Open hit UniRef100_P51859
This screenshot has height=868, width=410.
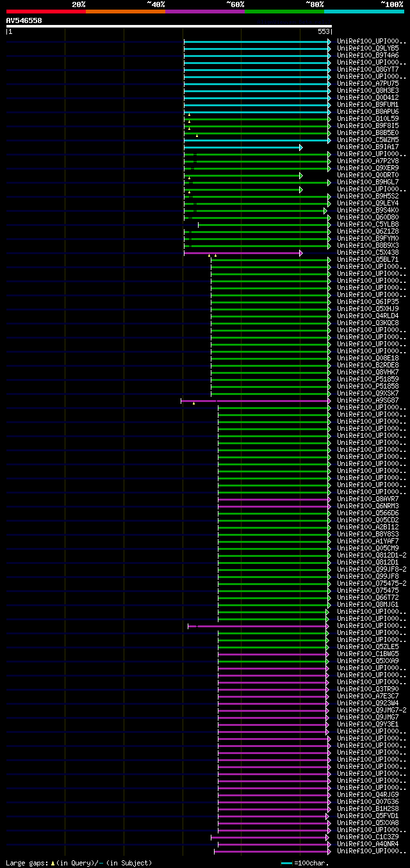368,379
